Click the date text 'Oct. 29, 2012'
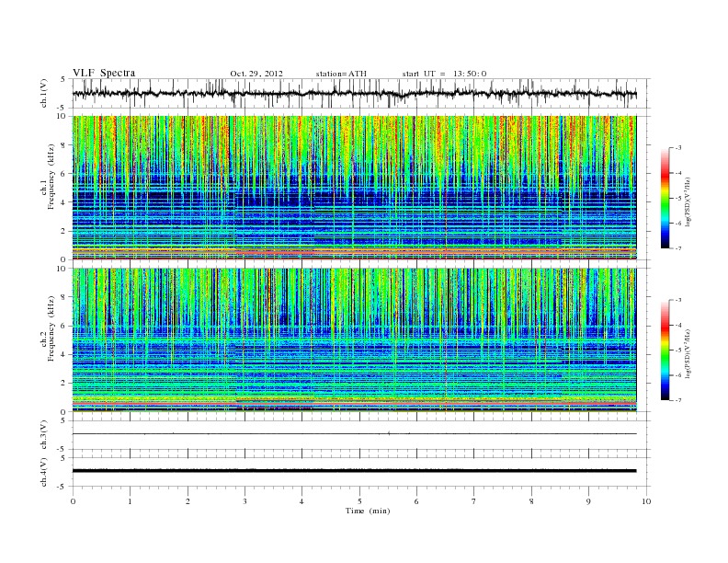This screenshot has height=563, width=728. coord(256,74)
